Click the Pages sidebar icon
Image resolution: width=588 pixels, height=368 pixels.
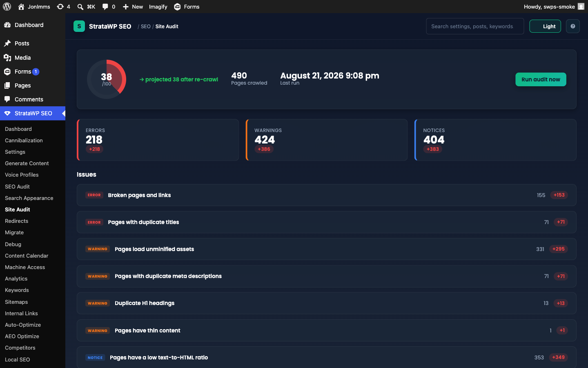click(x=7, y=85)
